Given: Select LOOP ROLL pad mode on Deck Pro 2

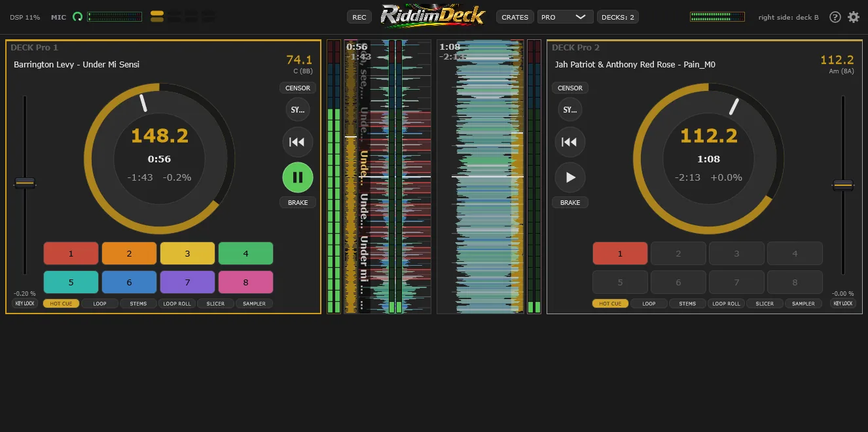Looking at the screenshot, I should tap(726, 303).
